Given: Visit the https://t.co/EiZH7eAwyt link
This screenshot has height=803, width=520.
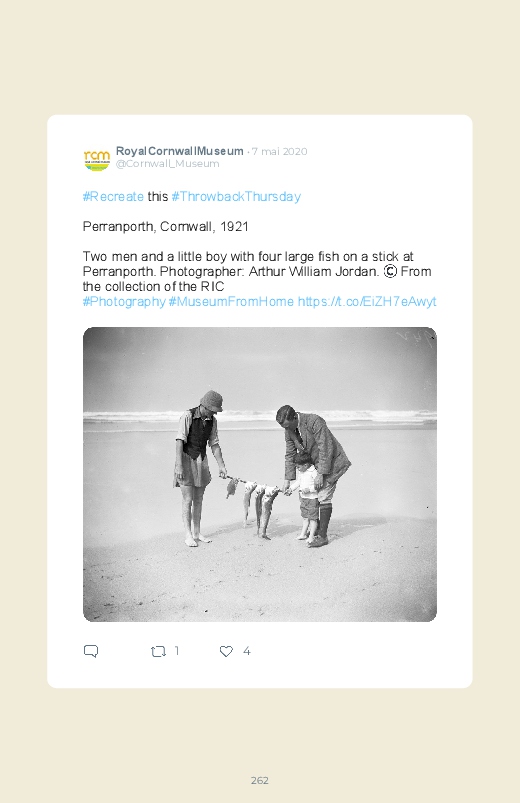Looking at the screenshot, I should [367, 302].
